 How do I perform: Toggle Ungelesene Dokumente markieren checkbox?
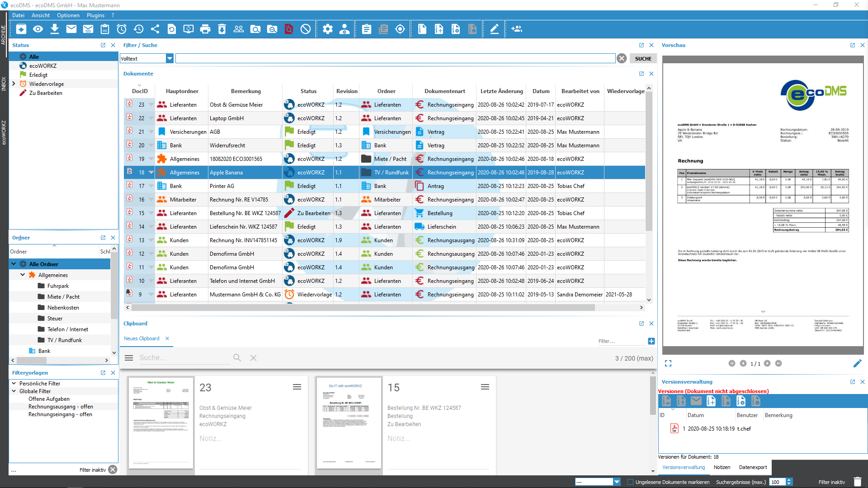coord(630,482)
